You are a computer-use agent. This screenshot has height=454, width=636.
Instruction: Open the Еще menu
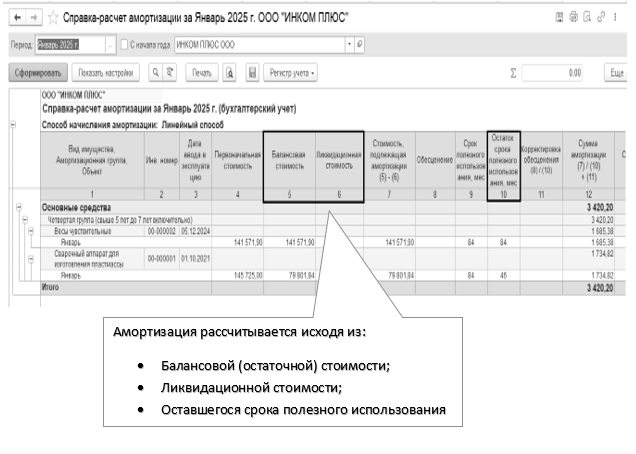click(x=616, y=73)
